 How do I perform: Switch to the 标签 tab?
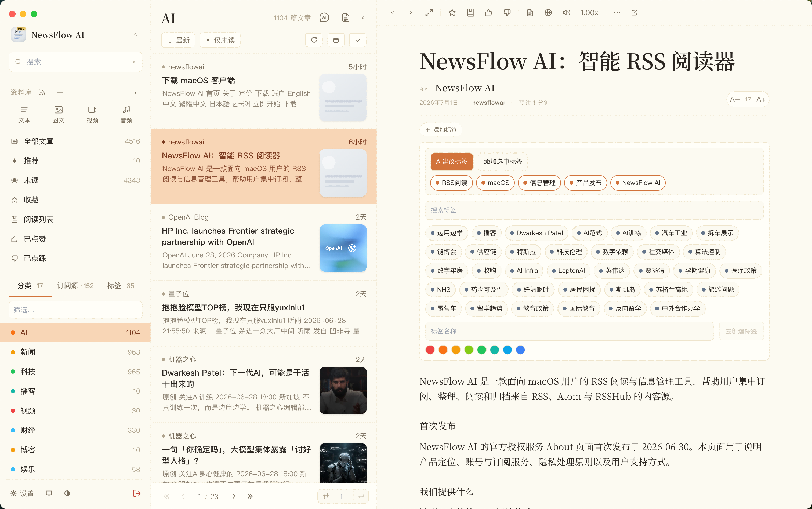pos(121,286)
